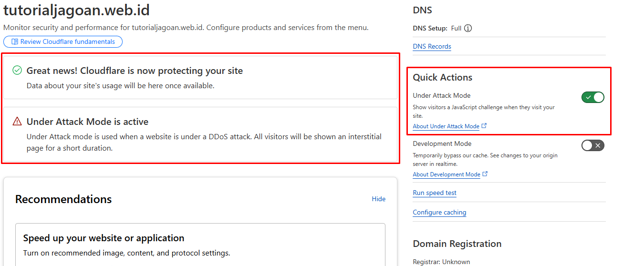Open the About Development Mode link
Screen dimensions: 644x266
[x=447, y=174]
